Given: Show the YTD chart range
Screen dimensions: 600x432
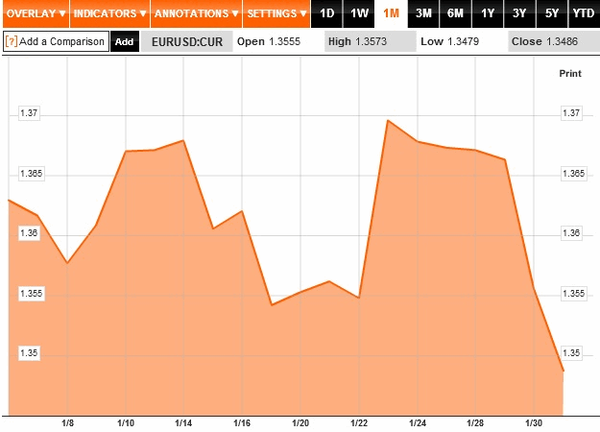Looking at the screenshot, I should (584, 14).
